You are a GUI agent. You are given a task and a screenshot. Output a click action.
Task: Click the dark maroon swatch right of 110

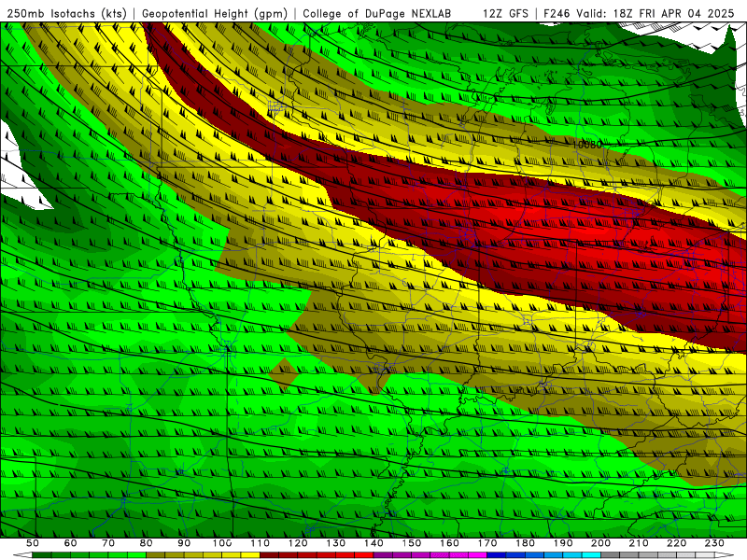(269, 555)
